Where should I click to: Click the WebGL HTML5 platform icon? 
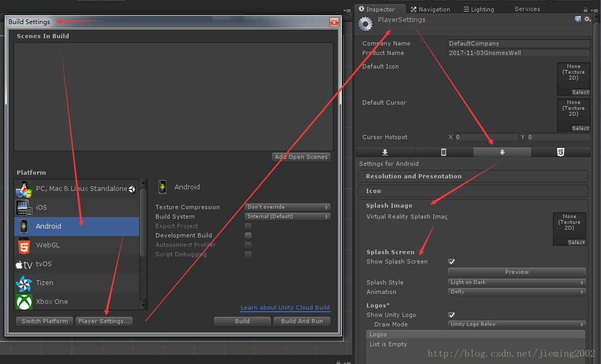tap(24, 245)
